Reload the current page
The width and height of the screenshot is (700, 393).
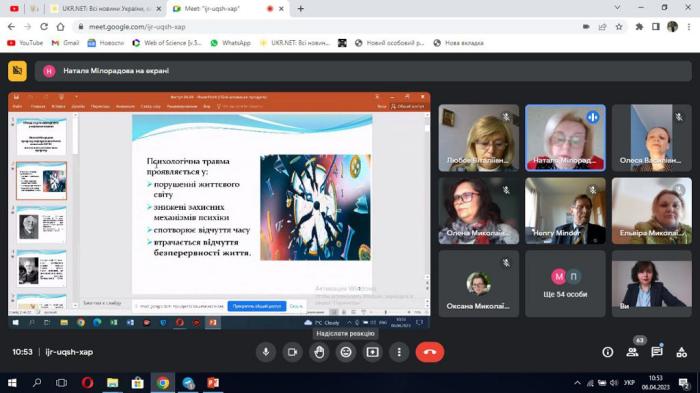tap(44, 27)
